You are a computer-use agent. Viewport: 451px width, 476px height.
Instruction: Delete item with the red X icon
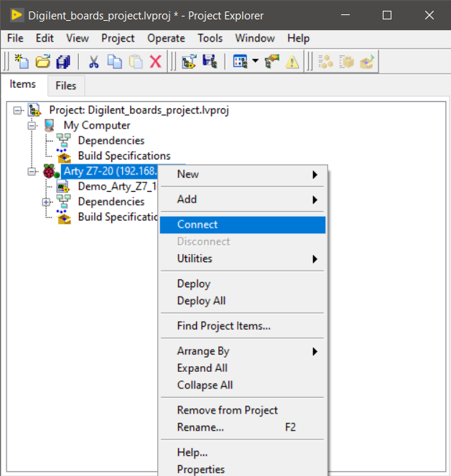pyautogui.click(x=156, y=62)
